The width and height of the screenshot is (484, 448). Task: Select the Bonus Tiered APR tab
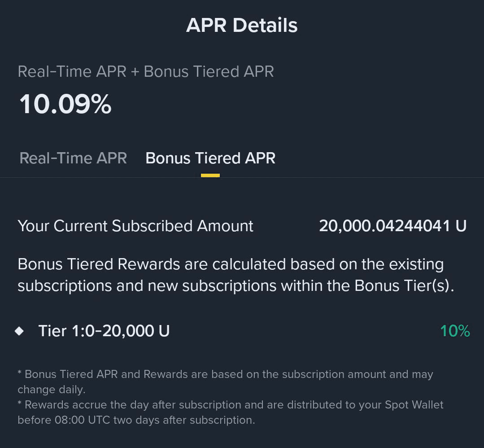[210, 158]
